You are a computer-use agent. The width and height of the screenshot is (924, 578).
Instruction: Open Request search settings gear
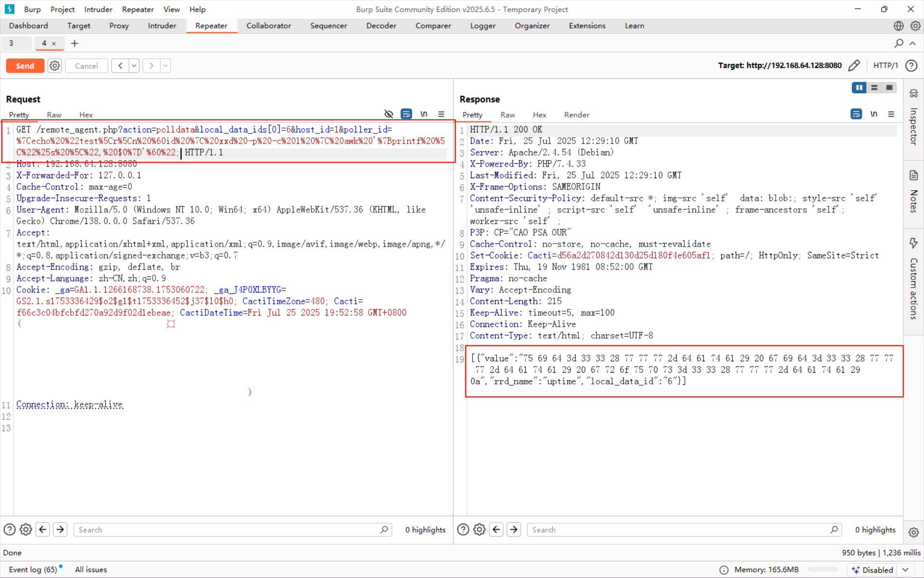(26, 530)
